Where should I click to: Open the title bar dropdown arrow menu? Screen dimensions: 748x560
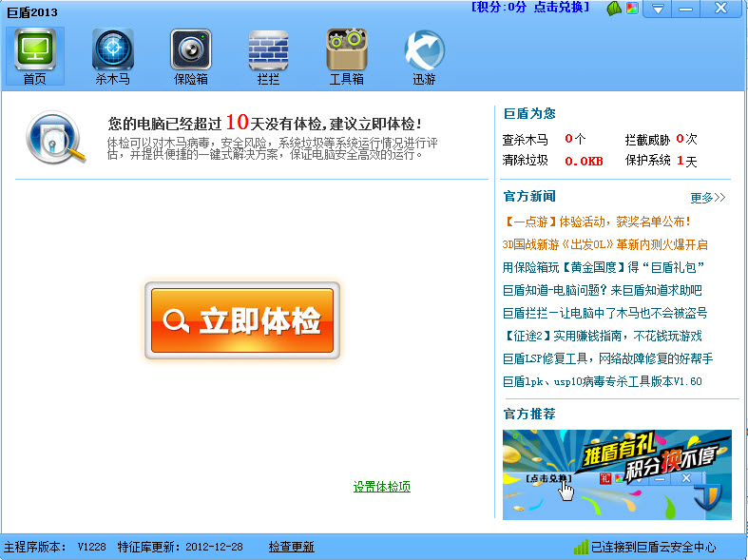(x=658, y=9)
